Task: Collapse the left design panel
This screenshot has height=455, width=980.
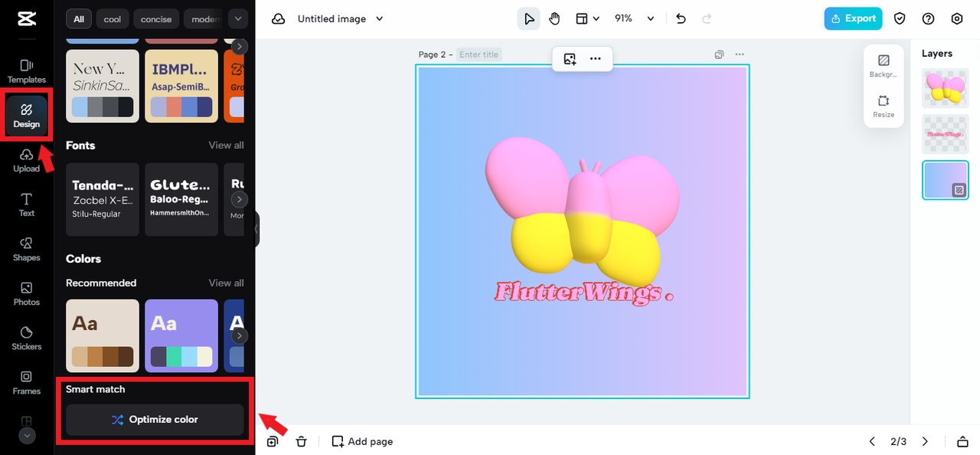Action: coord(257,229)
